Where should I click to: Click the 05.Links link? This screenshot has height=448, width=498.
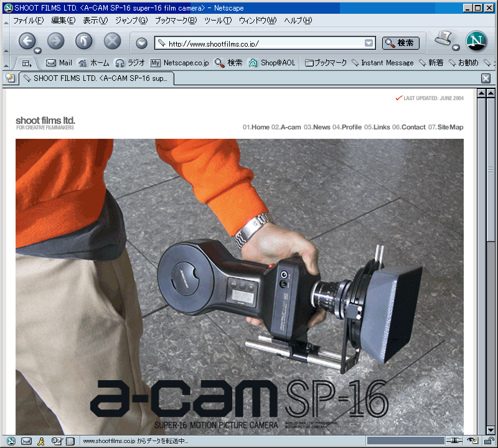pos(377,127)
